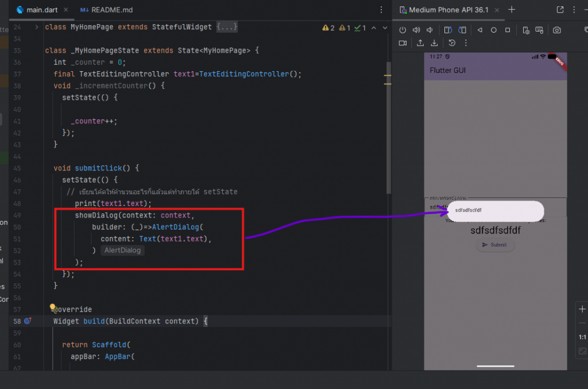Expand the collapsed {...} code block
588x389 pixels.
coord(226,27)
